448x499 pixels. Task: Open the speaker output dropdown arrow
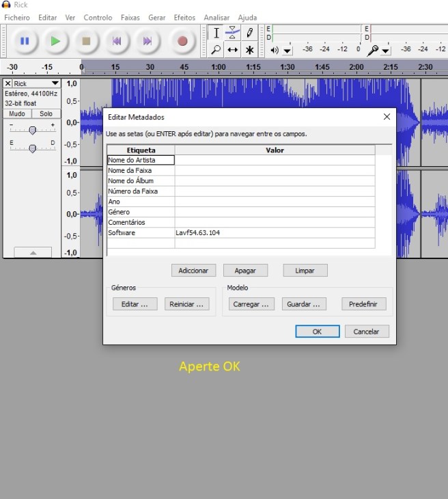(x=287, y=51)
